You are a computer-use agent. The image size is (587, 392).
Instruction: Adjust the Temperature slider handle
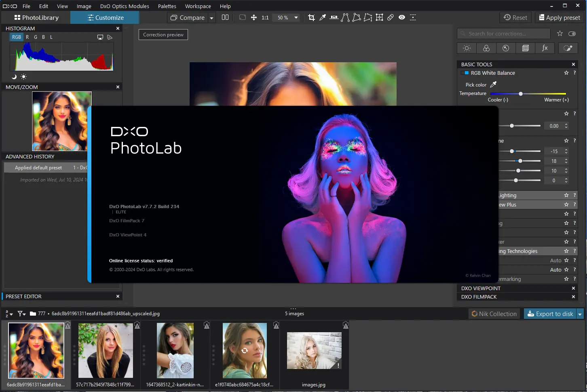pyautogui.click(x=521, y=94)
